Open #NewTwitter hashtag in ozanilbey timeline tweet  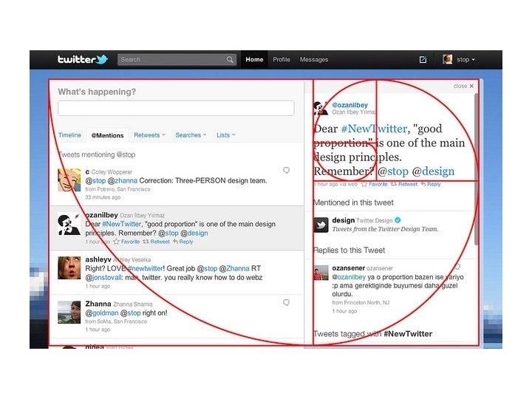[121, 224]
